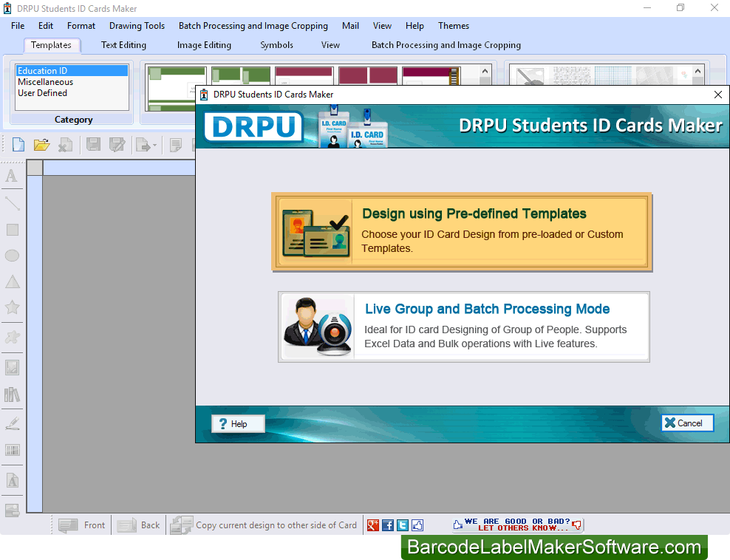Switch to the Symbols ribbon tab

[276, 45]
